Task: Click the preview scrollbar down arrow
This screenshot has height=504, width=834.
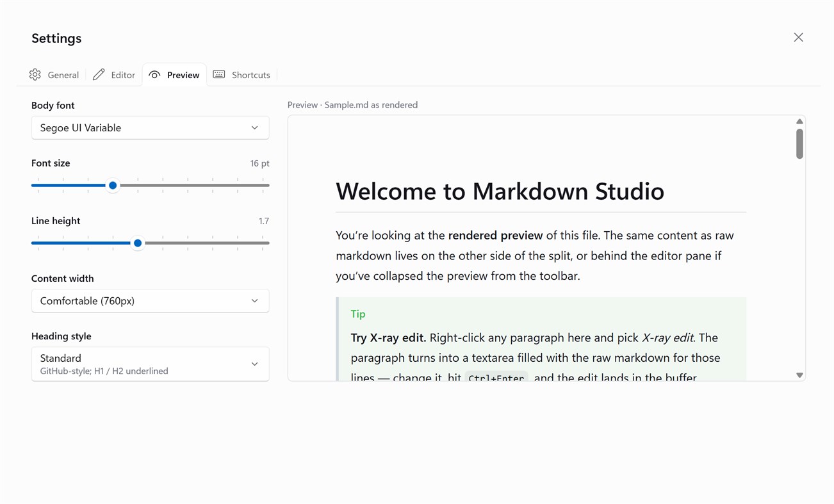Action: [x=799, y=375]
